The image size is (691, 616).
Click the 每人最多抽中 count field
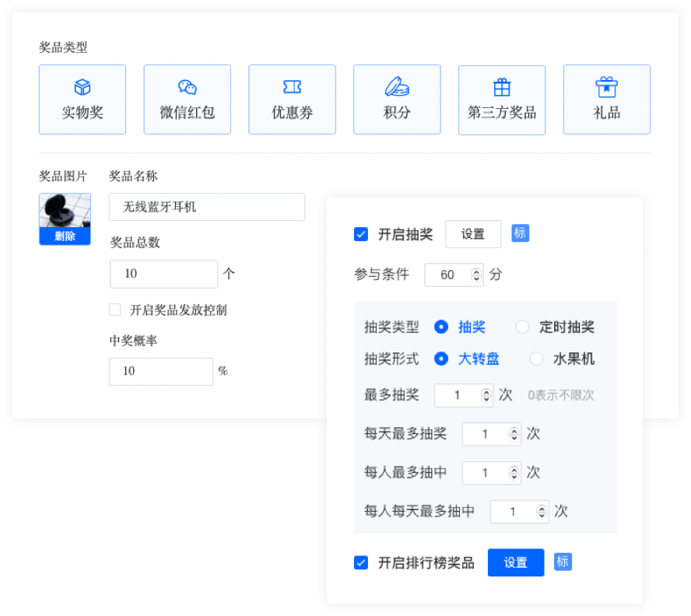tap(491, 473)
